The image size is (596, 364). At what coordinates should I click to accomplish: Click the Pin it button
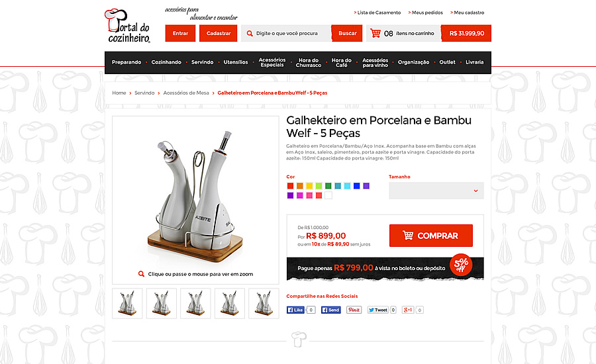click(354, 310)
